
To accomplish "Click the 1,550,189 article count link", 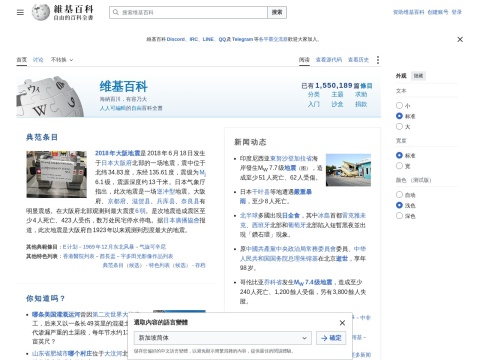I will [334, 85].
